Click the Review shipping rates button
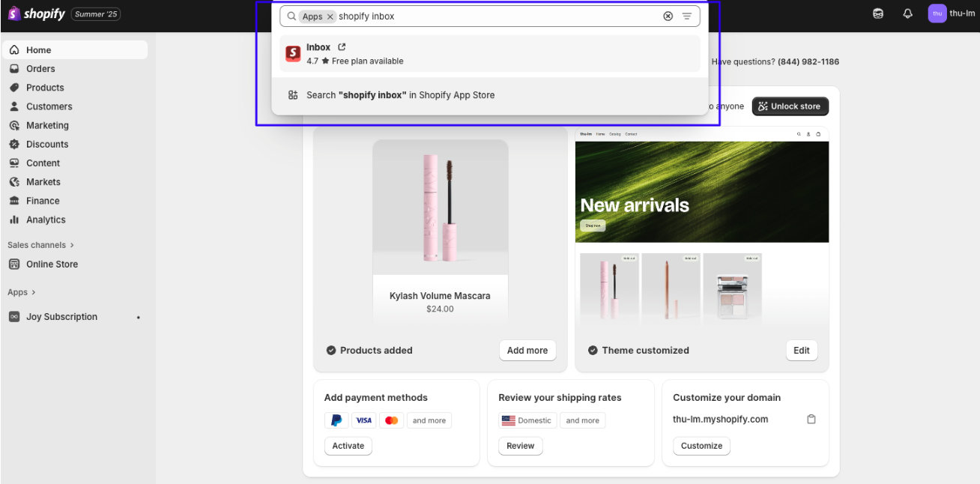 [521, 446]
